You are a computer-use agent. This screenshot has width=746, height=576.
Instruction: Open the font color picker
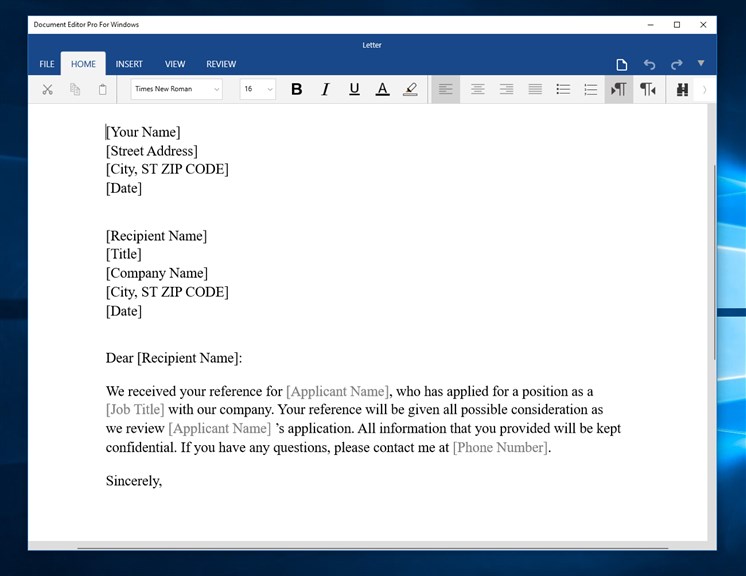pos(382,89)
